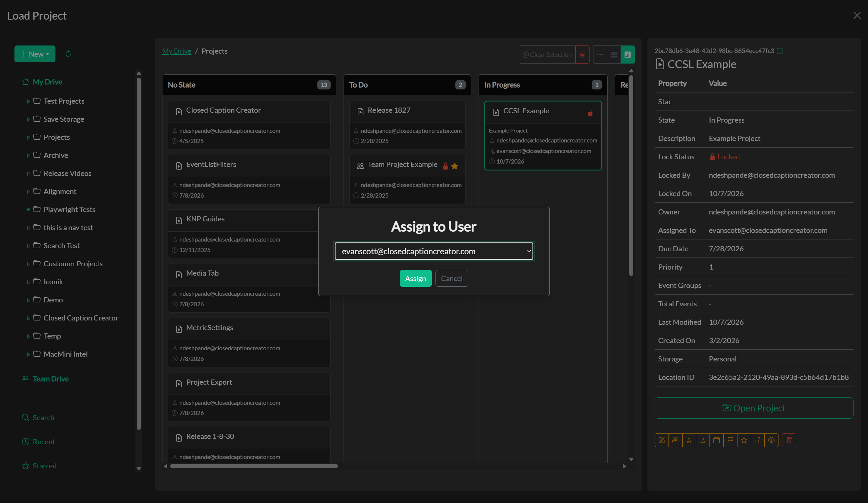Click Assign in the dialog
Viewport: 868px width, 503px height.
click(415, 278)
